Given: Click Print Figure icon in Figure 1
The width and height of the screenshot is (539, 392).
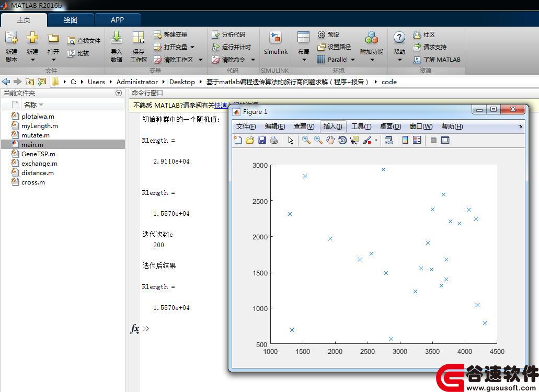Looking at the screenshot, I should point(274,140).
